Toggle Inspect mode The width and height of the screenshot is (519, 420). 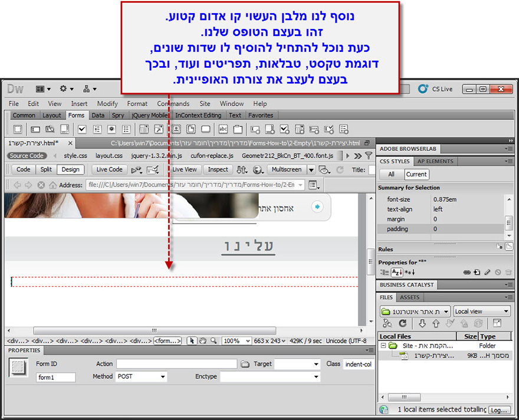tap(218, 169)
